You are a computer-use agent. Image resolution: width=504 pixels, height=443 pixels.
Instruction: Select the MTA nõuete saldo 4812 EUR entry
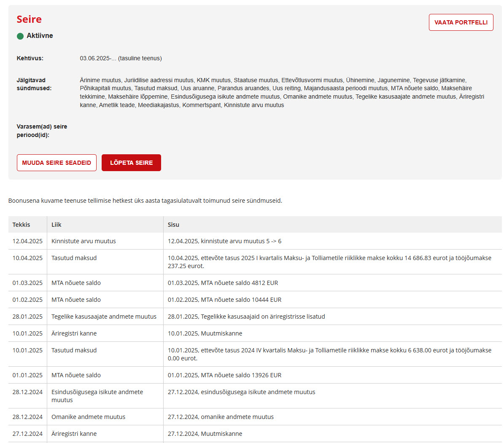[x=223, y=283]
